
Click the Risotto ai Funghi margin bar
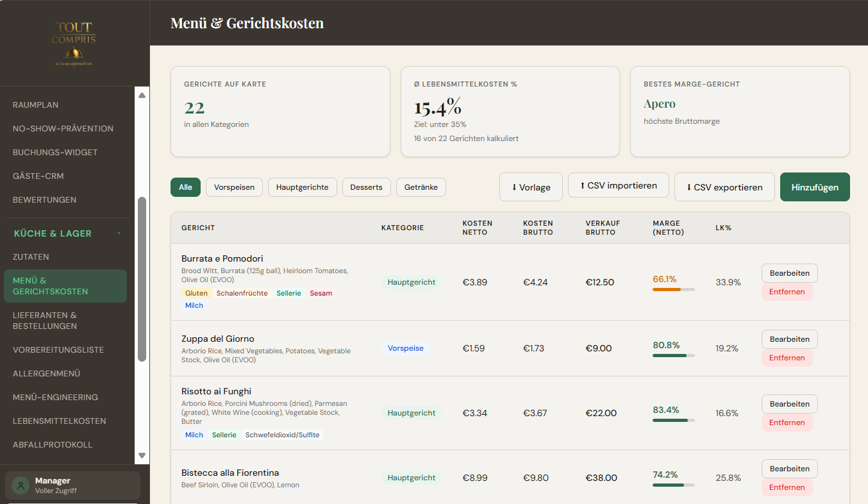(673, 421)
